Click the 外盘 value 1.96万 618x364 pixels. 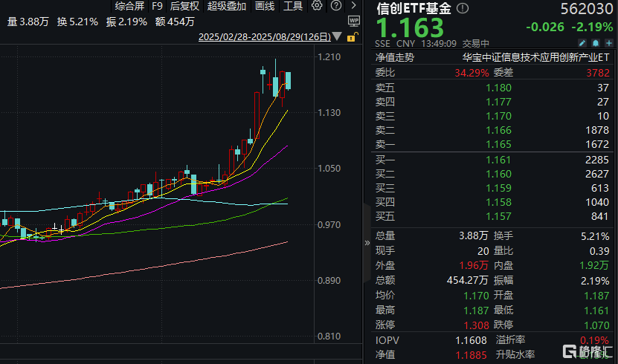474,266
